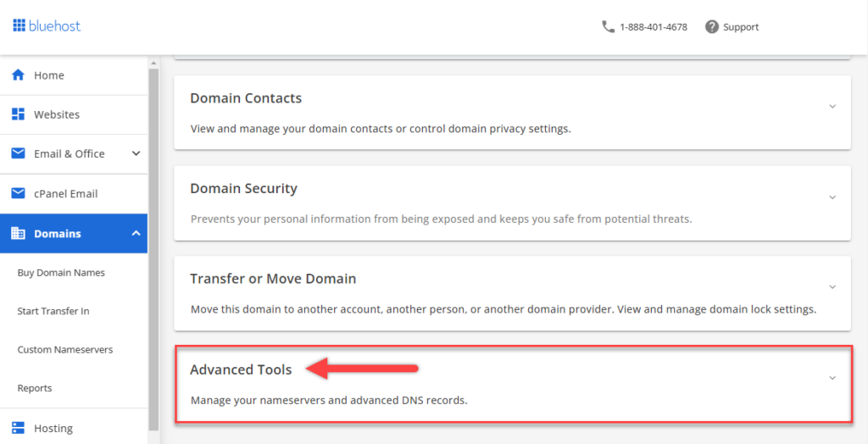The image size is (868, 444).
Task: Click the phone icon beside support number
Action: coord(608,26)
